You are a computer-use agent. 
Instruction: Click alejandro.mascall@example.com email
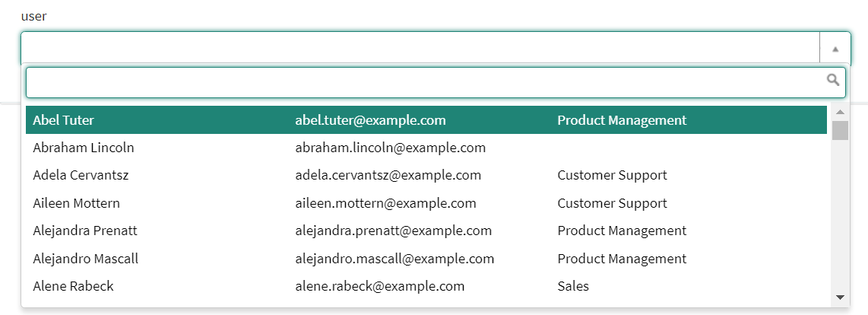pyautogui.click(x=394, y=259)
